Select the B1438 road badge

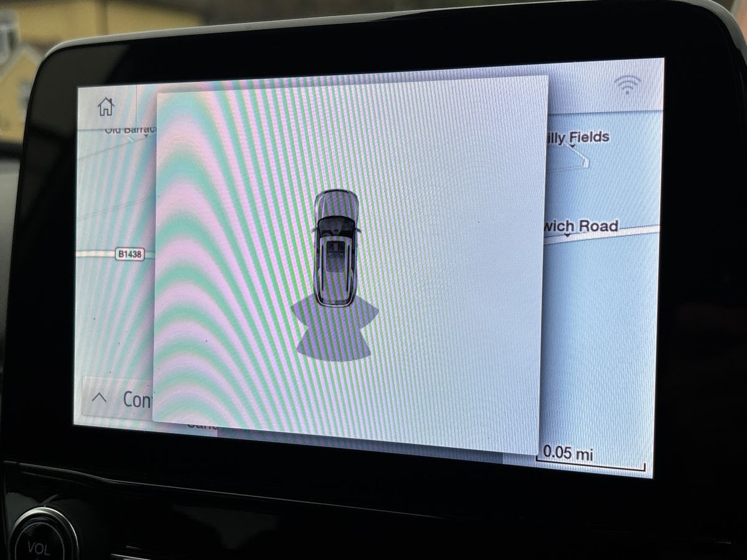[129, 254]
